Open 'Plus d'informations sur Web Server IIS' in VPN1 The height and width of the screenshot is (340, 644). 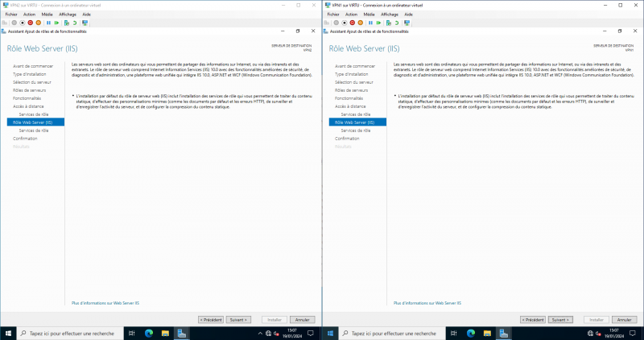[x=427, y=303]
